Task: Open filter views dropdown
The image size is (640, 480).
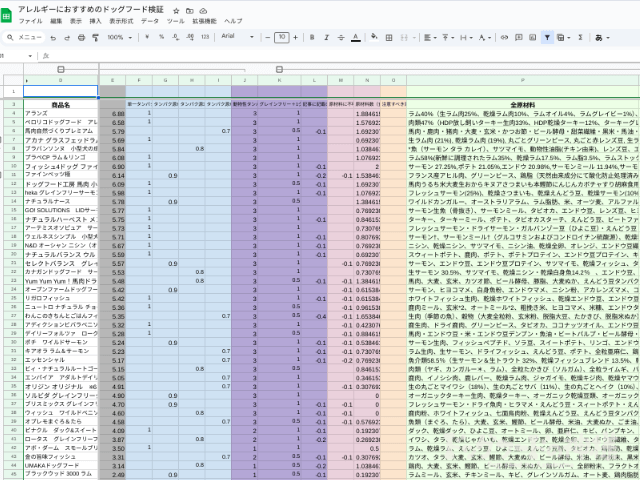Action: [x=564, y=38]
